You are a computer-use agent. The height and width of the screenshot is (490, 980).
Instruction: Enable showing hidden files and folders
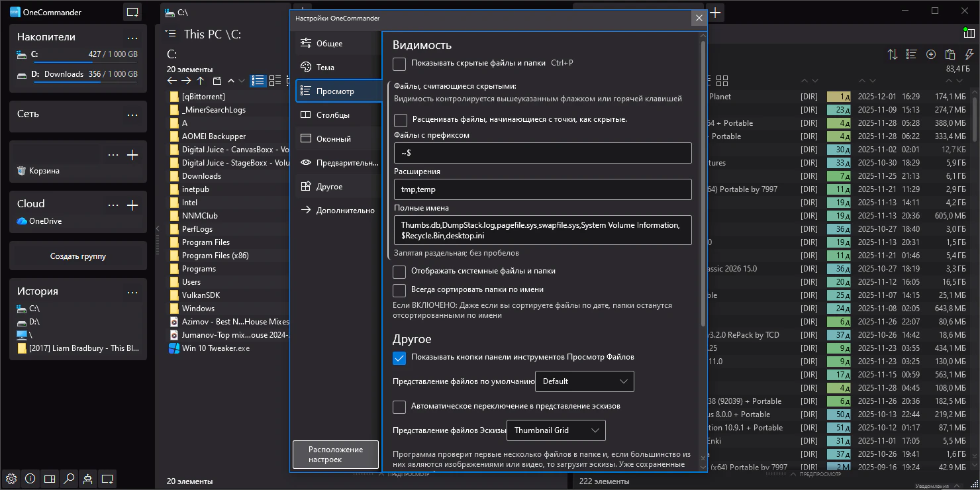(399, 64)
